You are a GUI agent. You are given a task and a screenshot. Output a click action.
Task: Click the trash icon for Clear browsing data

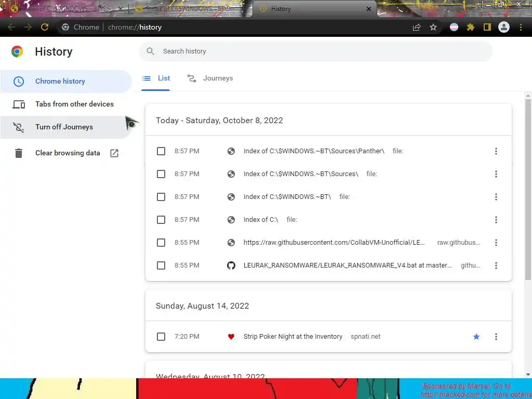coord(19,153)
